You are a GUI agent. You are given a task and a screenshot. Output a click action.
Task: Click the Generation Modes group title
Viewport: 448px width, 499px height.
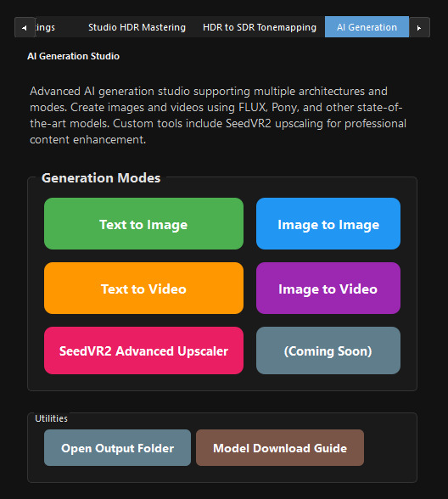pyautogui.click(x=101, y=178)
